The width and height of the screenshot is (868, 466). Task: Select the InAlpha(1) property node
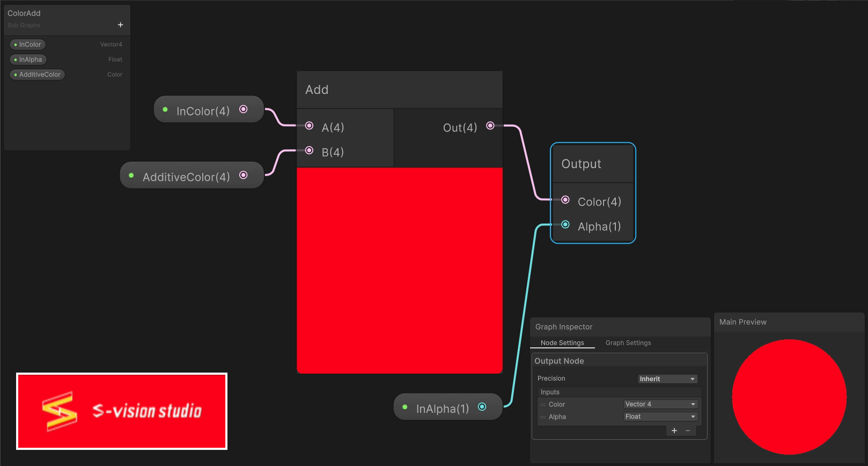pyautogui.click(x=448, y=407)
